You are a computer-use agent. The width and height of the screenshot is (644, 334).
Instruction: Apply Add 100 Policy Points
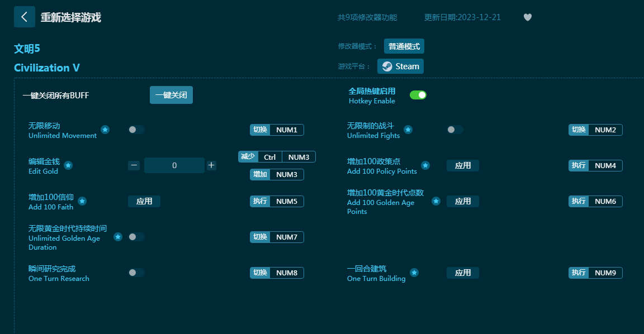pyautogui.click(x=462, y=165)
